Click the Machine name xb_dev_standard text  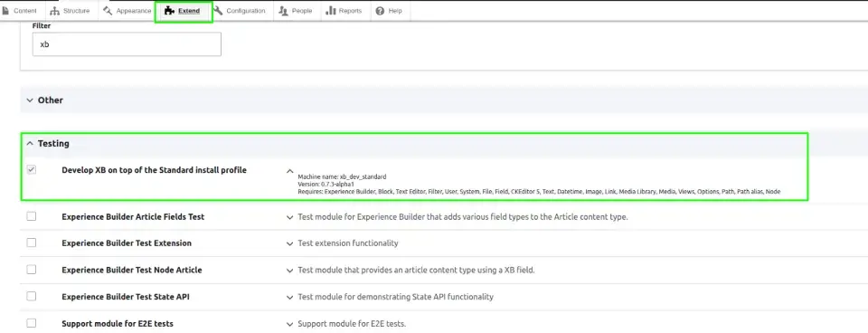pos(342,176)
